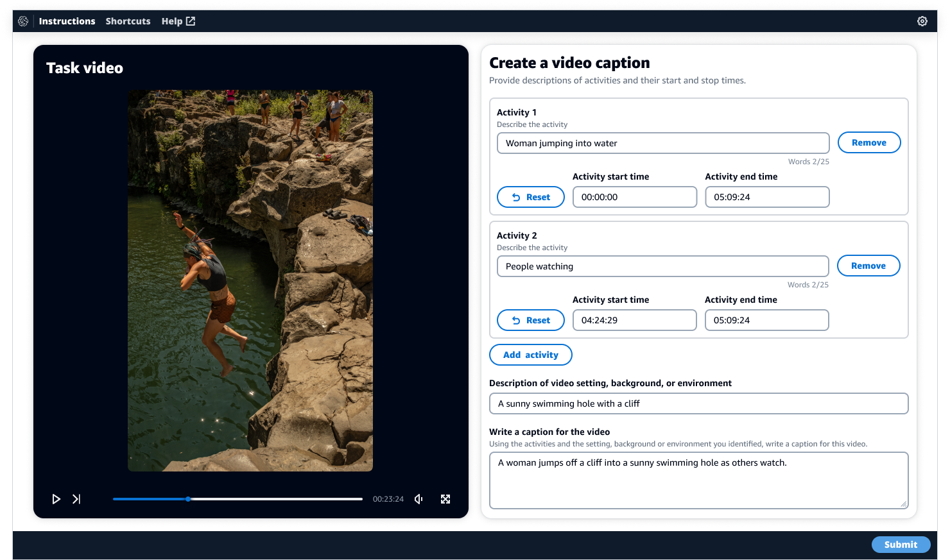Viewport: 950px width, 560px height.
Task: Enter fullscreen video mode
Action: tap(445, 498)
